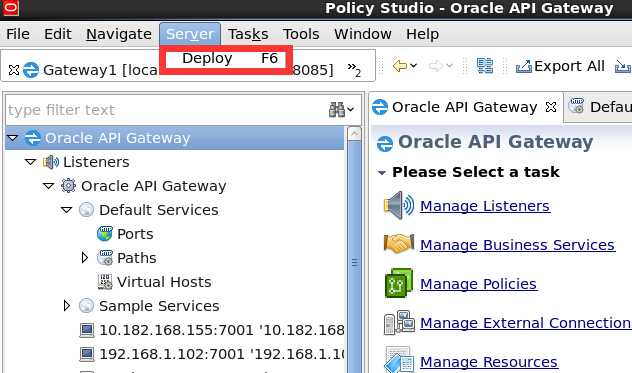Expand Sample Services node
The height and width of the screenshot is (373, 632).
point(67,306)
